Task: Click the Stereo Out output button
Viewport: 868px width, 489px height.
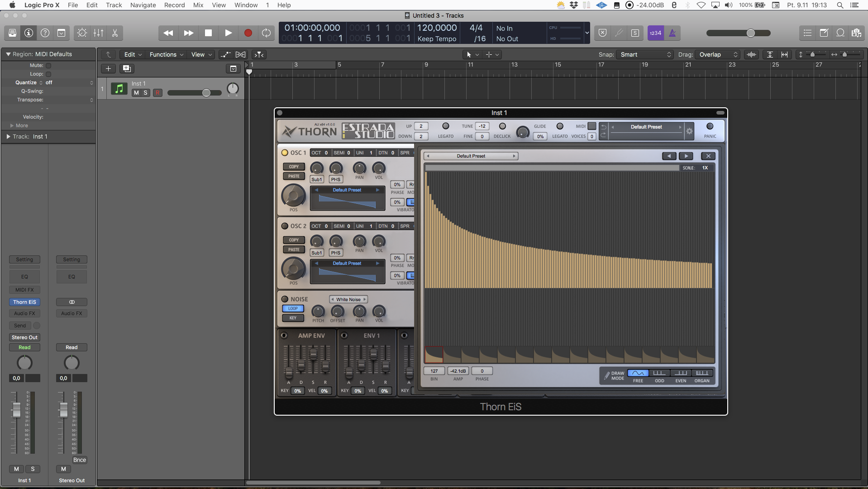Action: tap(24, 338)
